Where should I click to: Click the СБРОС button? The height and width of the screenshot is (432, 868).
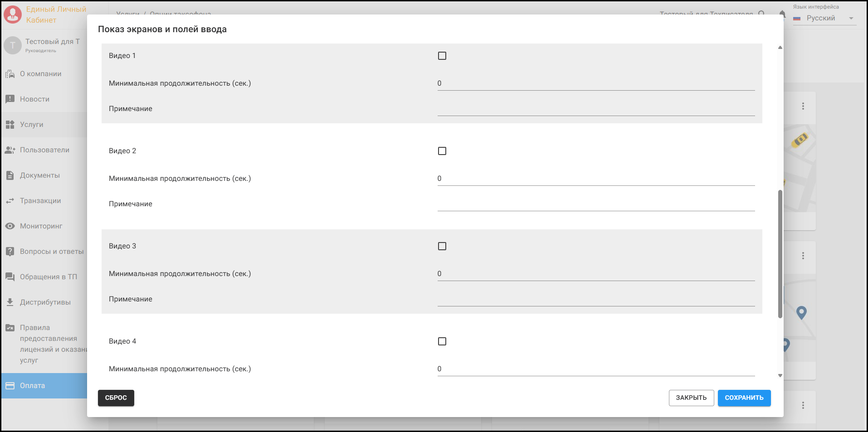coord(116,398)
